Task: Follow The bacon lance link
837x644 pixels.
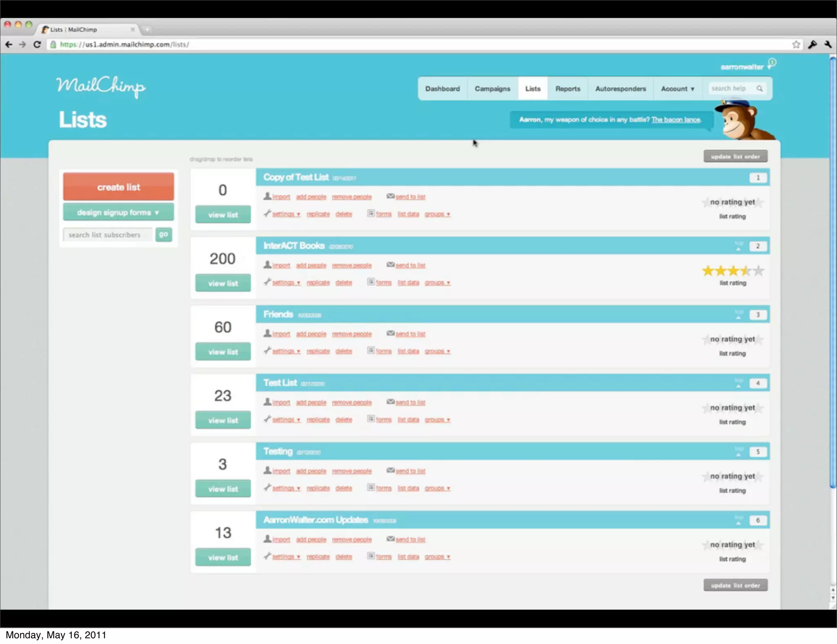Action: 676,120
